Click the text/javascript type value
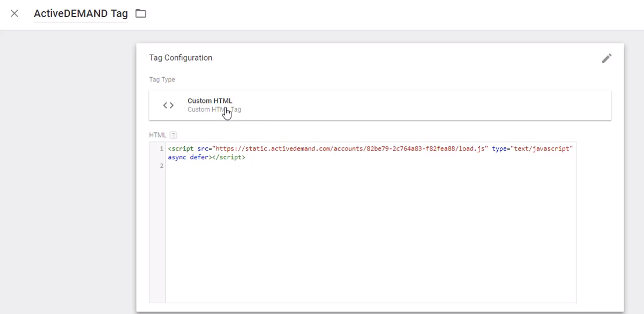Screen dimensions: 644x314 click(541, 149)
